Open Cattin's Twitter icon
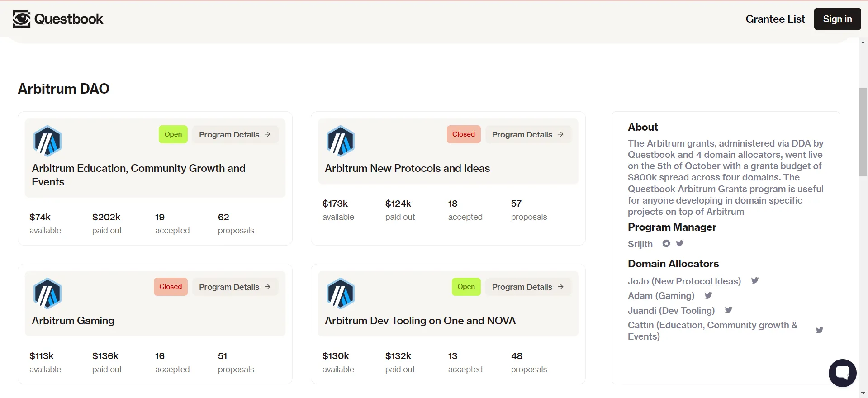 820,330
